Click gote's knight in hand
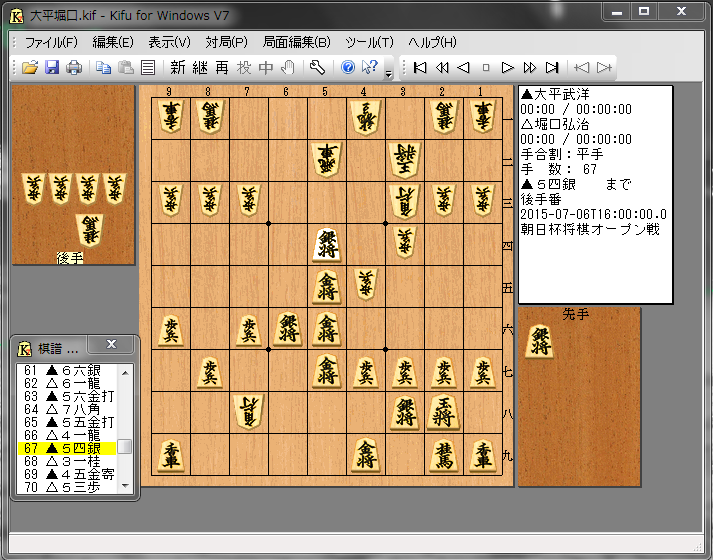The height and width of the screenshot is (560, 713). [x=89, y=230]
